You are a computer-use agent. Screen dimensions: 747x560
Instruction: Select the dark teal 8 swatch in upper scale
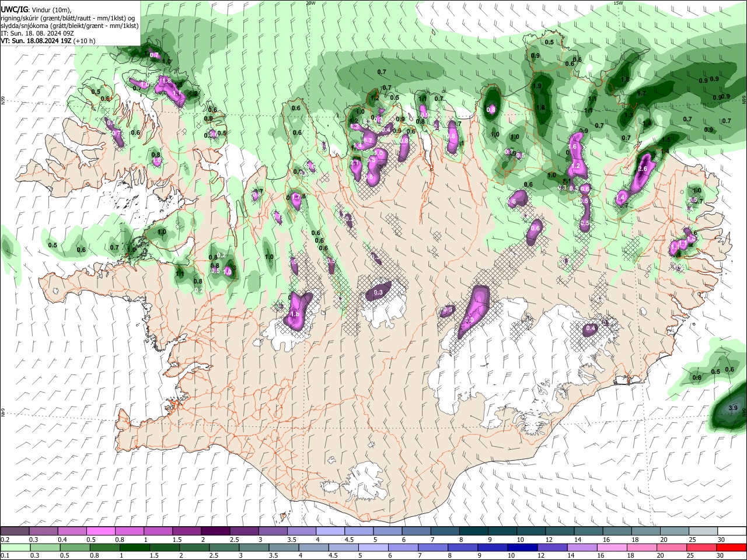[x=473, y=531]
